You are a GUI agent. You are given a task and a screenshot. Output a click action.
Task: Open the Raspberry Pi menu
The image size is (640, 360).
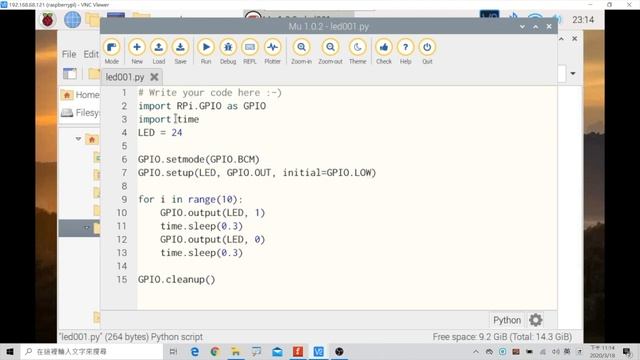[48, 20]
